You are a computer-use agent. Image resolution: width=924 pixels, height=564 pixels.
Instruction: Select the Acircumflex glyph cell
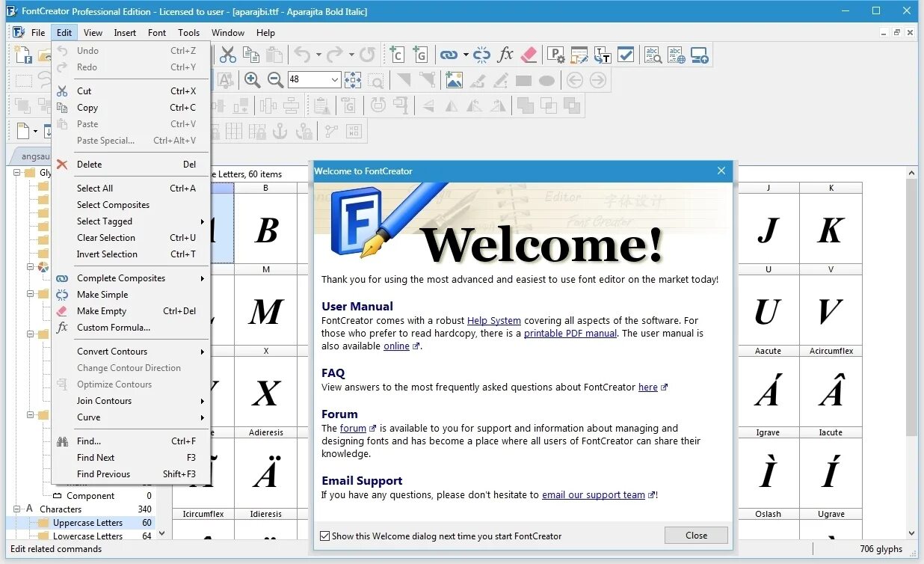[x=831, y=387]
